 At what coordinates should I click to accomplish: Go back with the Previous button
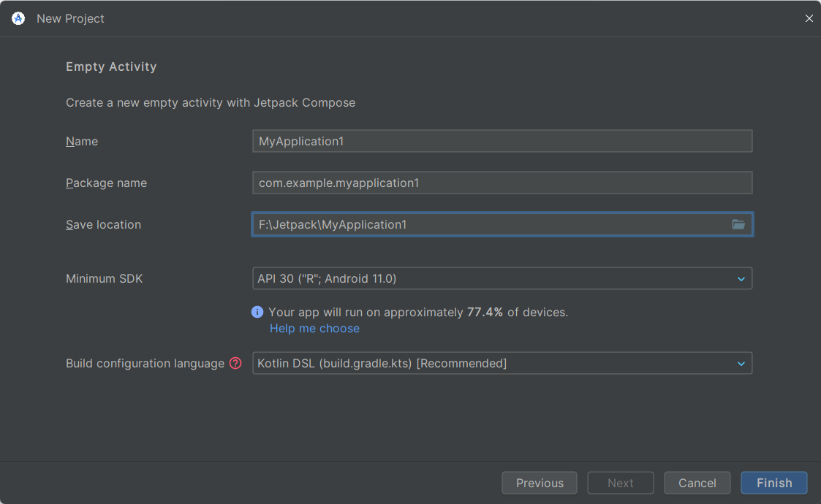pos(540,483)
